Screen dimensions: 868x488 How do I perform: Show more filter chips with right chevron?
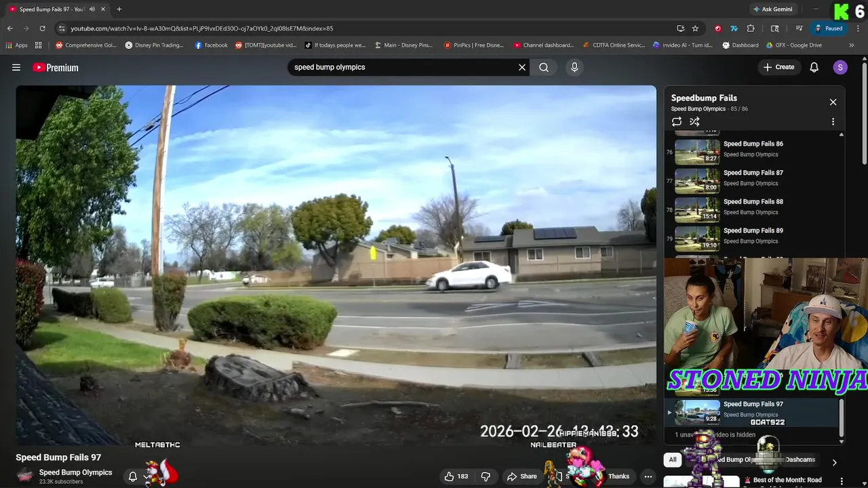click(834, 462)
